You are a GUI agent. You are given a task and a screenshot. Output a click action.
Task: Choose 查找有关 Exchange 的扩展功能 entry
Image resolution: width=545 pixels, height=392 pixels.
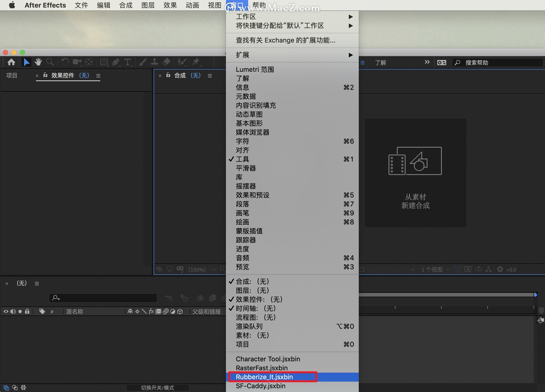click(292, 40)
